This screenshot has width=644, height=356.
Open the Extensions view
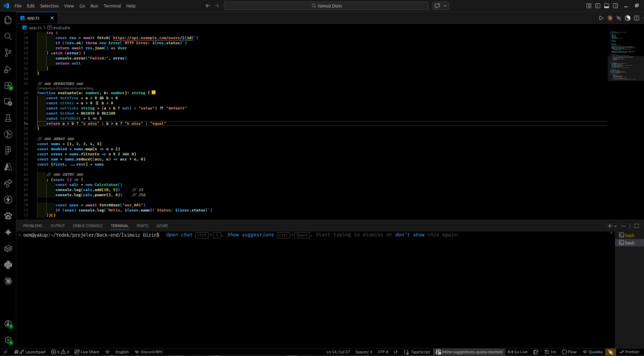pos(8,86)
